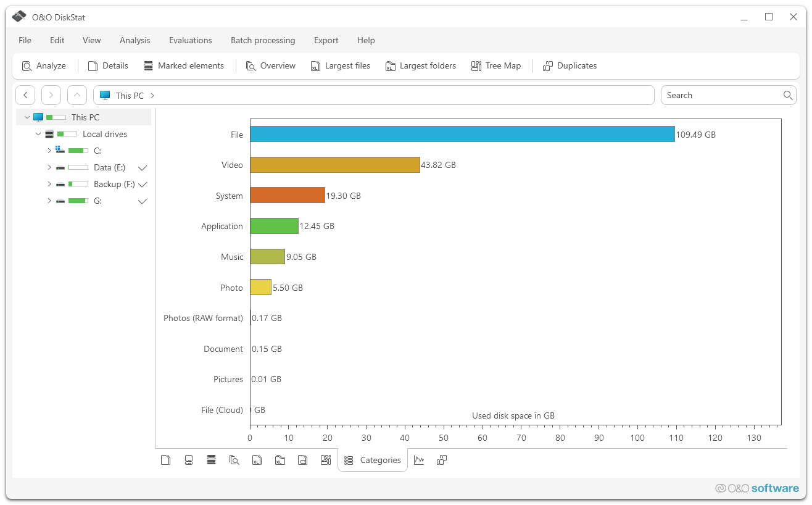
Task: Show the Largest folders list
Action: 421,66
